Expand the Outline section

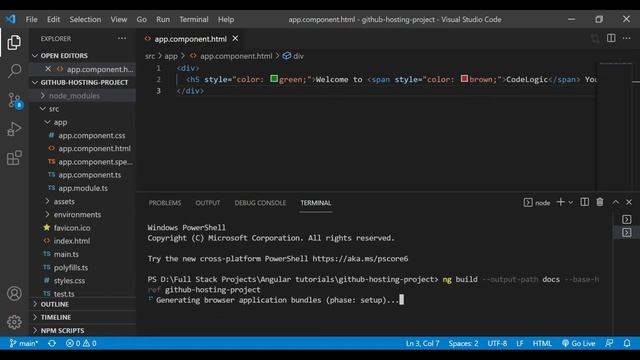click(x=51, y=304)
